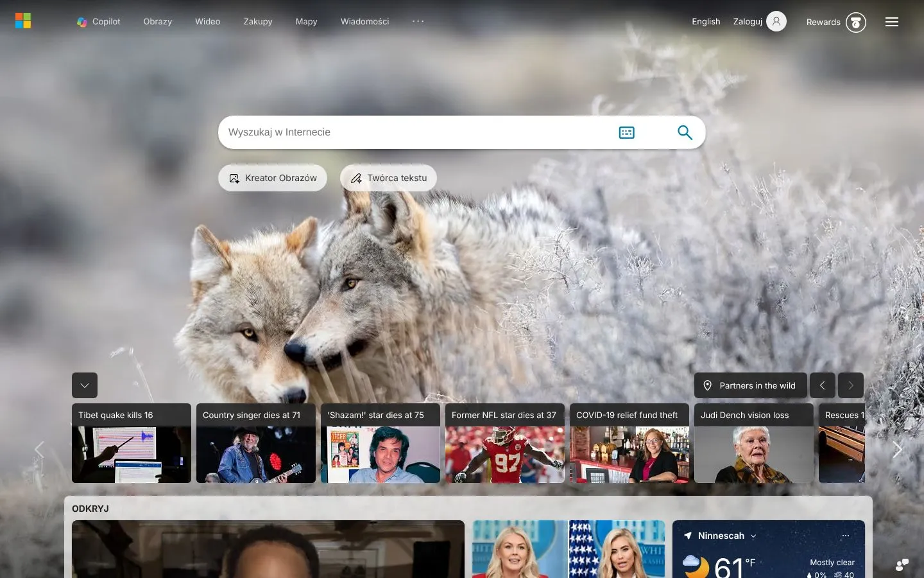Go to previous background image

point(823,385)
